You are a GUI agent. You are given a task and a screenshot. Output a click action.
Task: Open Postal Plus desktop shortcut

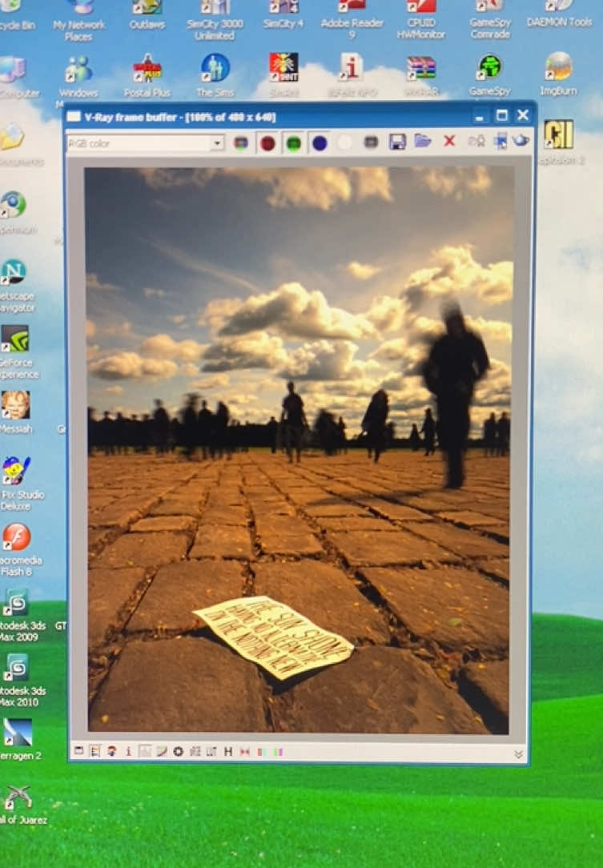(147, 76)
